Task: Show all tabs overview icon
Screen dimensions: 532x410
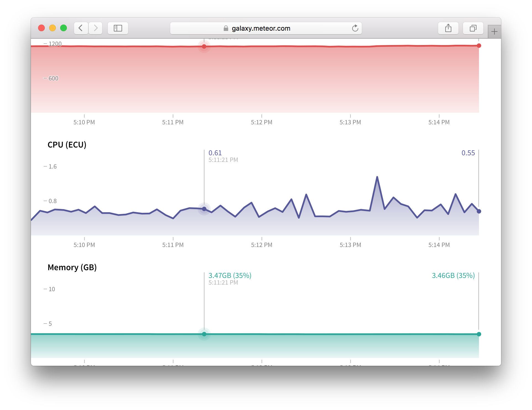Action: click(x=473, y=28)
